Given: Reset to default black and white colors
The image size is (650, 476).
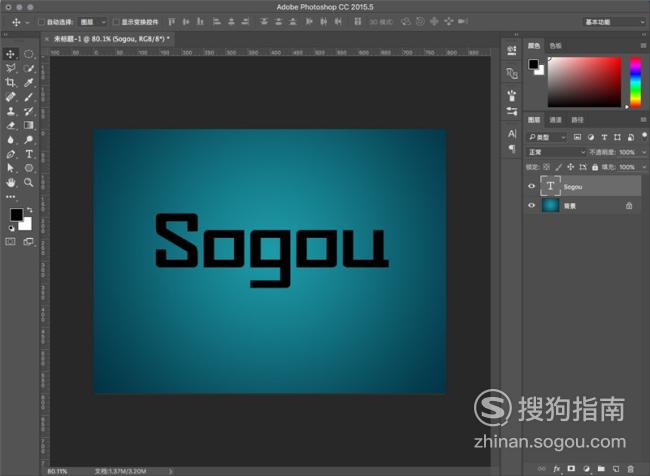Looking at the screenshot, I should (12, 228).
